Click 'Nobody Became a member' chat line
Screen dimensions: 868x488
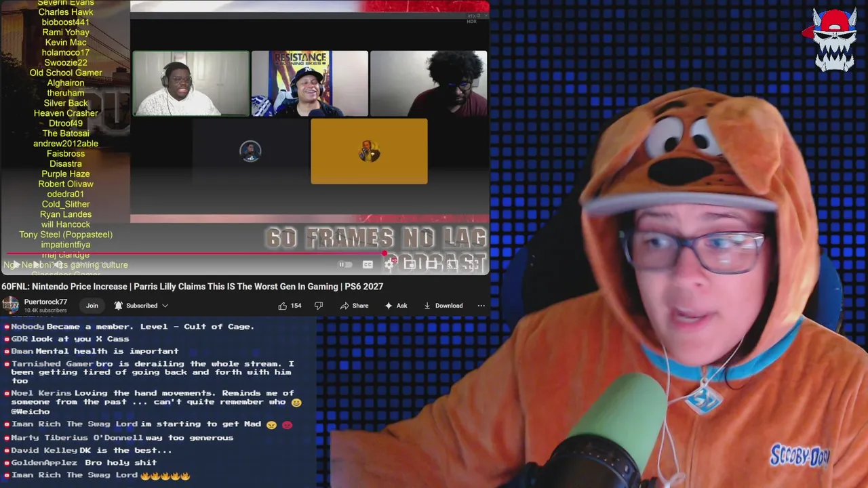(x=130, y=326)
